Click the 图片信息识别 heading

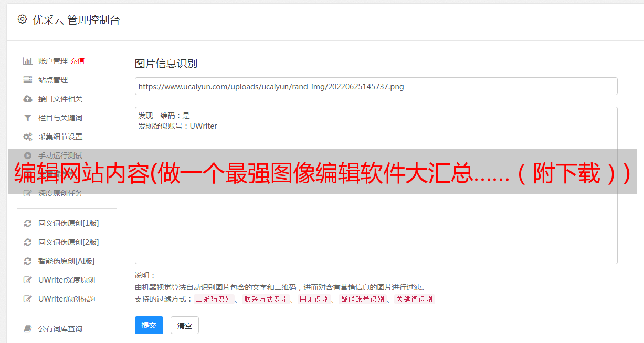pyautogui.click(x=166, y=64)
